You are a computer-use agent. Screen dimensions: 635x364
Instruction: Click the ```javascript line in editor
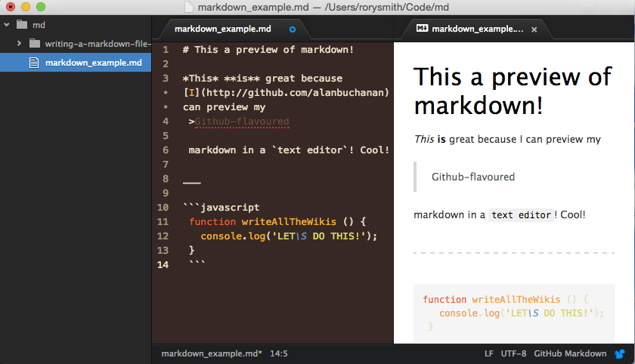pyautogui.click(x=221, y=208)
